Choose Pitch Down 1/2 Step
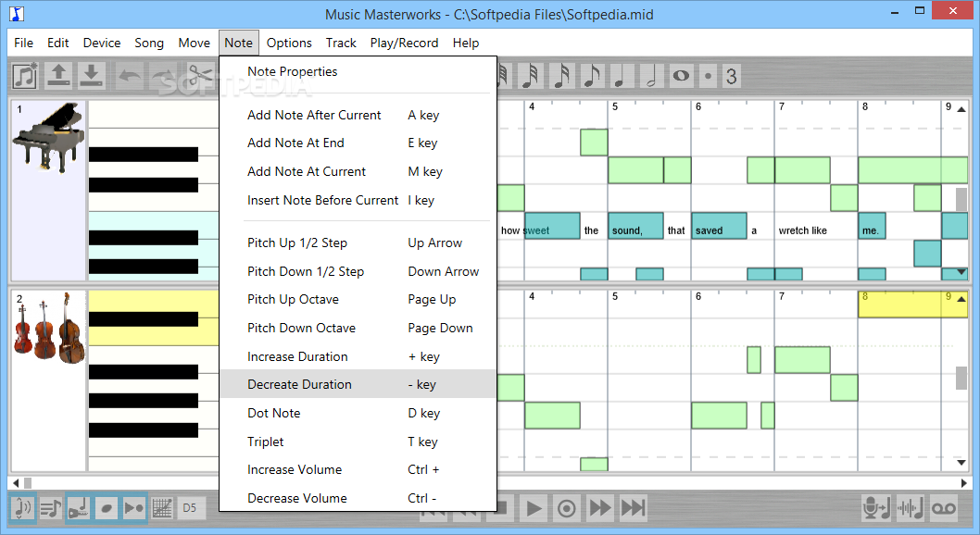 (x=358, y=271)
